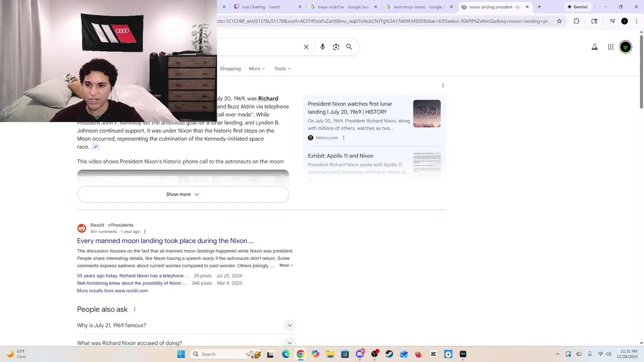Open Search Labs flask icon
Viewport: 644px width, 362px height.
click(594, 47)
